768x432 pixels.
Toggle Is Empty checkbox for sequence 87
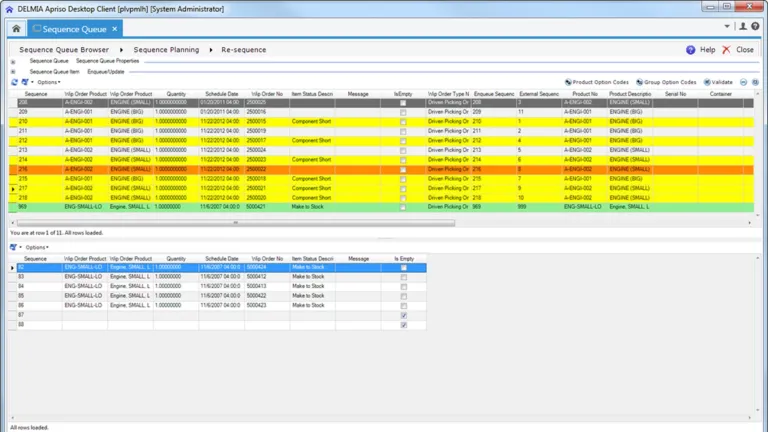point(403,315)
